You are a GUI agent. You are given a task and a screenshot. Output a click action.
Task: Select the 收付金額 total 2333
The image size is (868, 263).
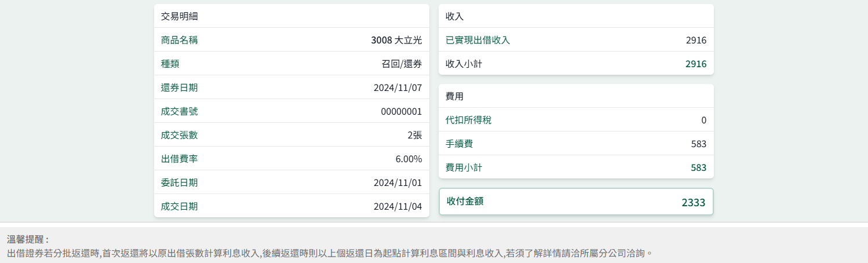693,203
